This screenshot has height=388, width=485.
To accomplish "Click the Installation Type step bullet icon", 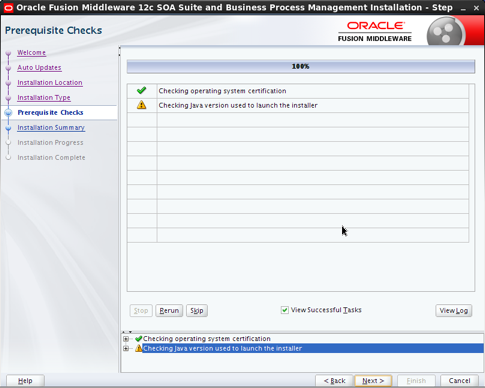I will point(9,98).
